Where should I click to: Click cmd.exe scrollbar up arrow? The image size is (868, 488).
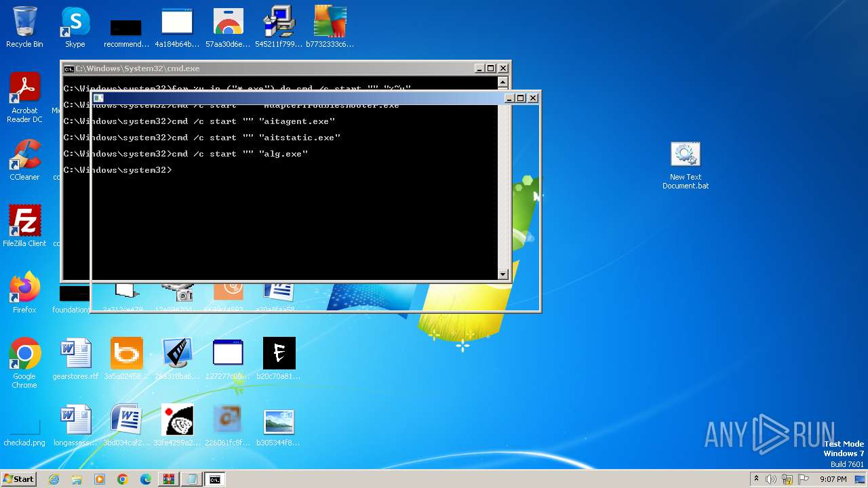[502, 83]
